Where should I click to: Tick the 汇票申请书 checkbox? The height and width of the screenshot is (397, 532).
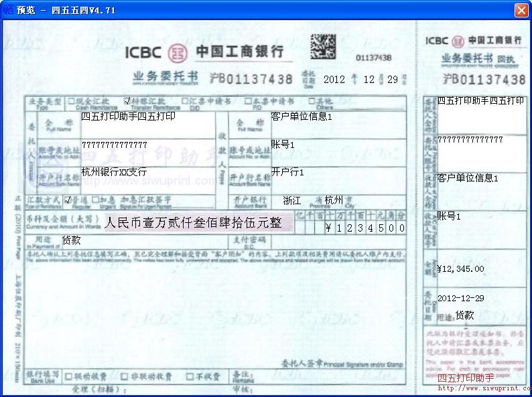click(x=185, y=100)
